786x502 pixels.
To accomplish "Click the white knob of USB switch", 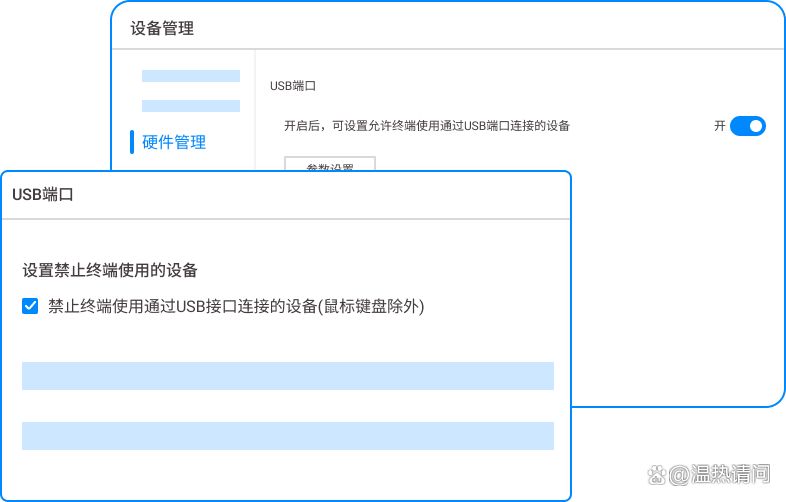I will coord(755,126).
